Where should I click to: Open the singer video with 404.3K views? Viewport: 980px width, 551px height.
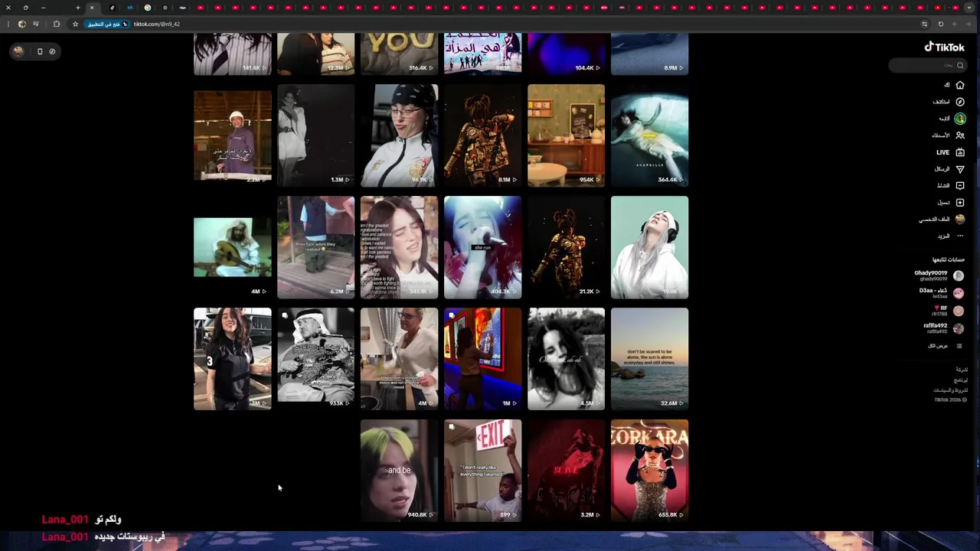click(482, 247)
